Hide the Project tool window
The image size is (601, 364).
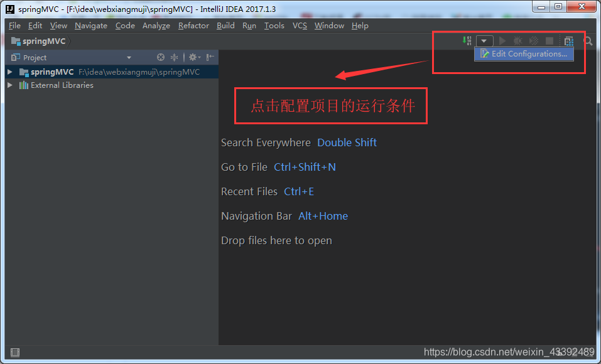[x=210, y=57]
